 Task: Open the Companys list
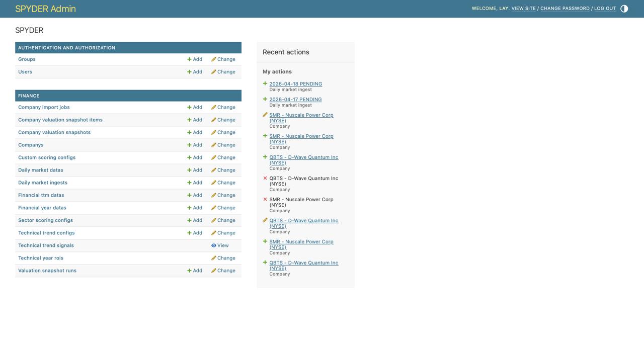click(x=31, y=145)
